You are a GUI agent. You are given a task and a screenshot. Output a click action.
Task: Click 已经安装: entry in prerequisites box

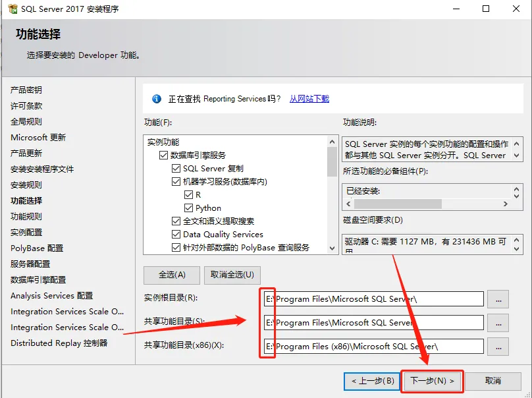pos(363,191)
